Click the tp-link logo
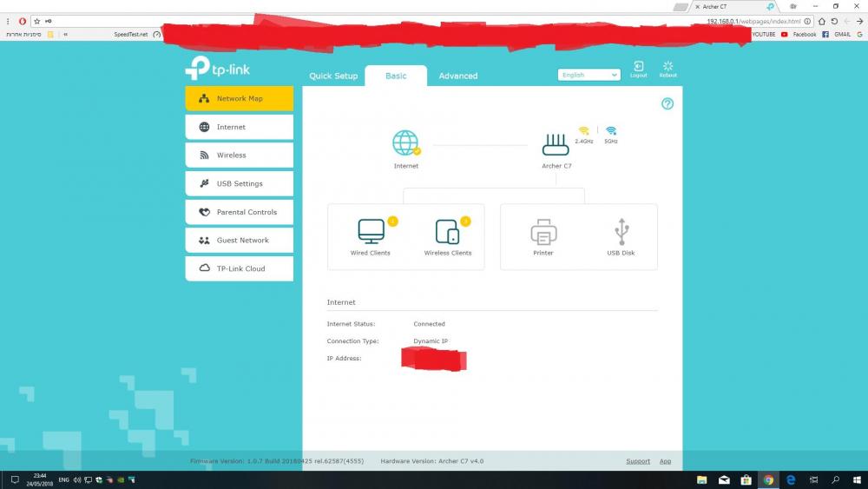This screenshot has width=868, height=489. click(x=218, y=68)
